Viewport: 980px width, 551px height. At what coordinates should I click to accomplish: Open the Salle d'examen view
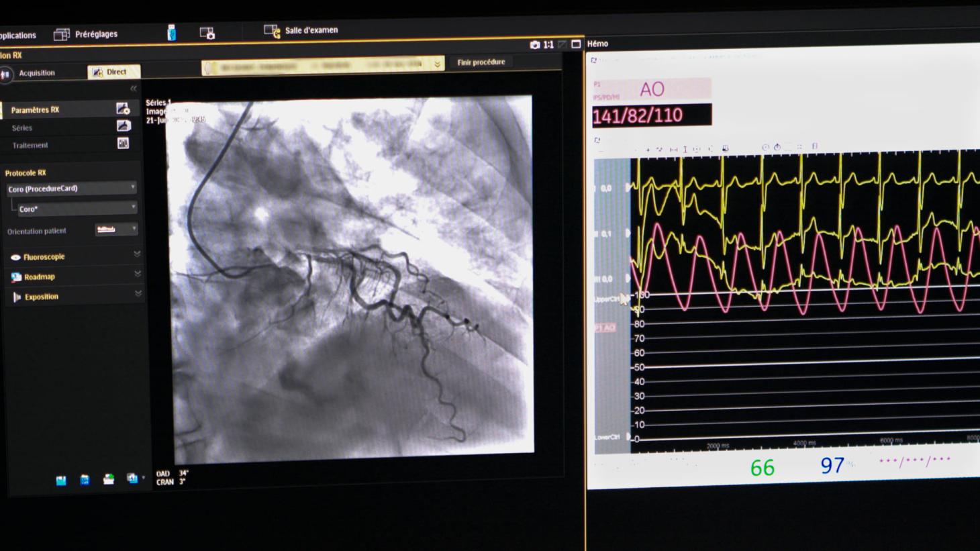click(301, 31)
